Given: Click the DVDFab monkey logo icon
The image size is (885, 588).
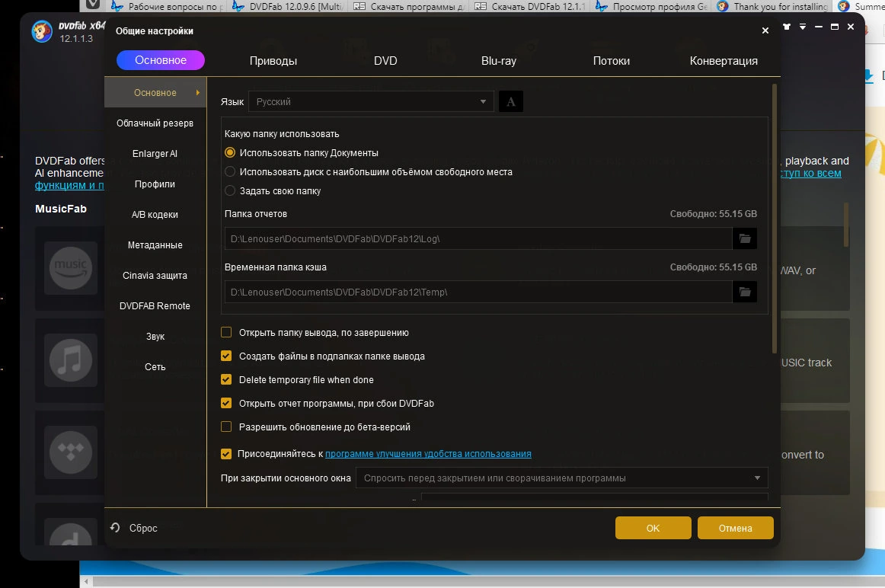Looking at the screenshot, I should point(42,31).
